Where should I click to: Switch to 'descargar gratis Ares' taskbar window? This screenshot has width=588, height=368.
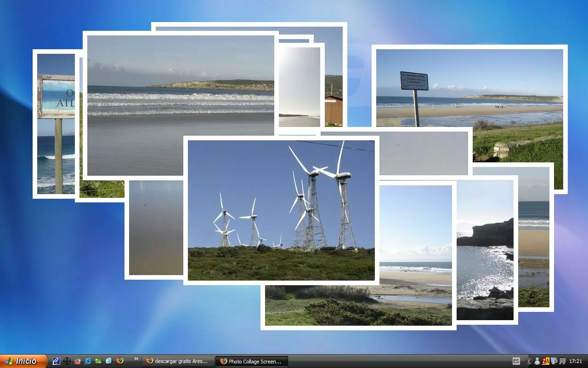[x=179, y=361]
